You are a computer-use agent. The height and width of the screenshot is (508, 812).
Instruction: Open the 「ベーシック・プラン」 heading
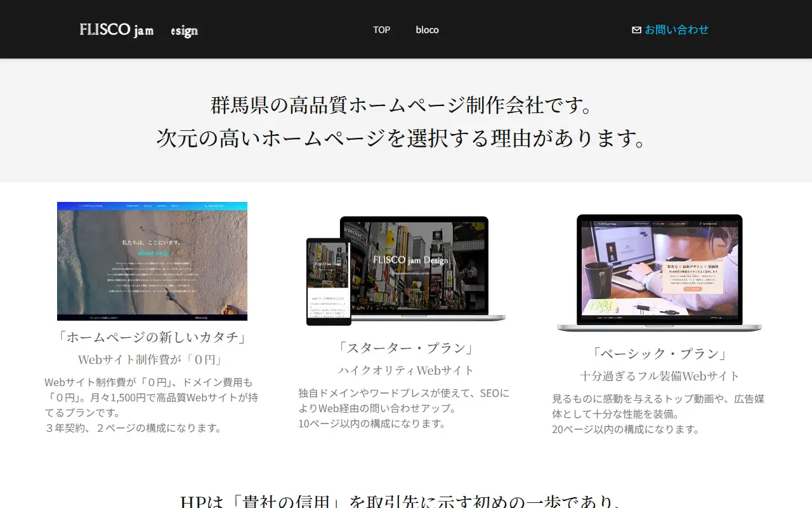[x=660, y=354]
